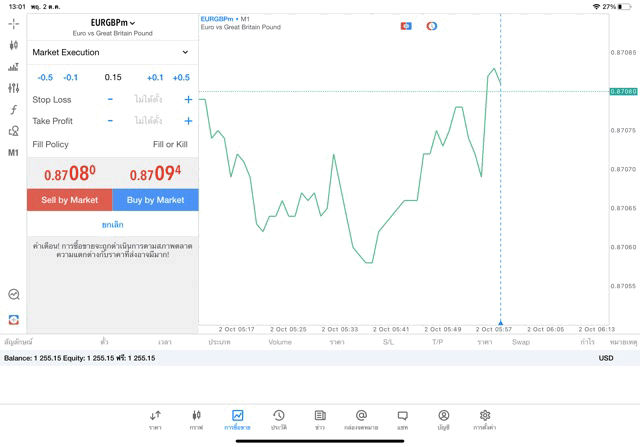This screenshot has width=640, height=447.
Task: Switch to the Quotes arrows tab
Action: point(155,419)
